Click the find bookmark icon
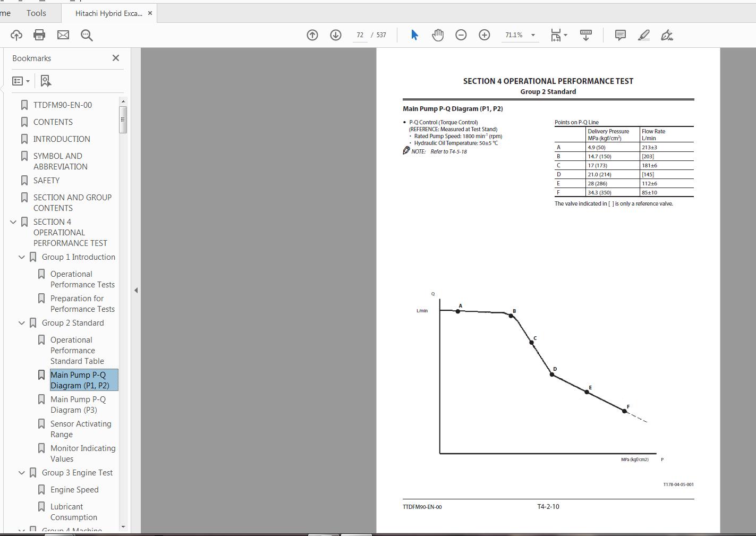The width and height of the screenshot is (756, 536). (46, 81)
